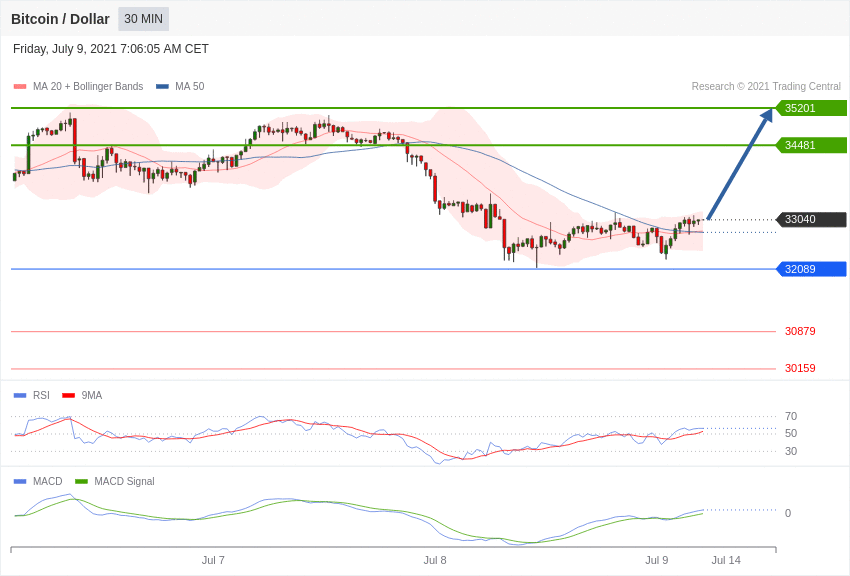Click the Bitcoin / Dollar title

[x=60, y=19]
